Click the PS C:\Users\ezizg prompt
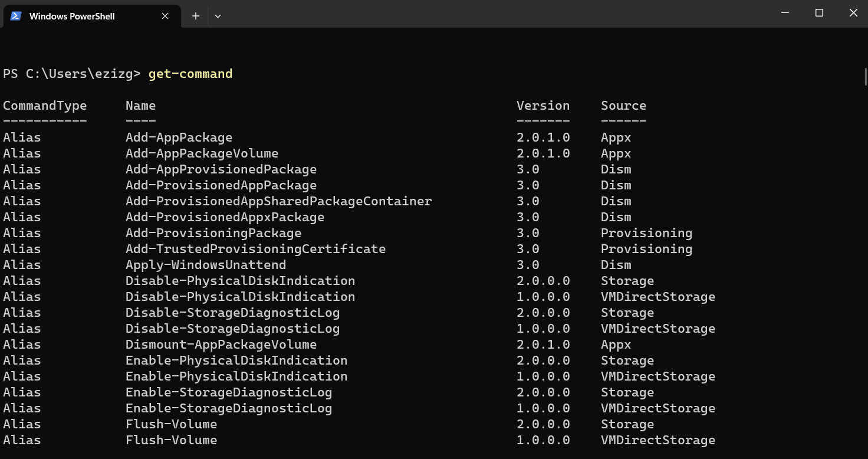Image resolution: width=868 pixels, height=459 pixels. tap(71, 74)
